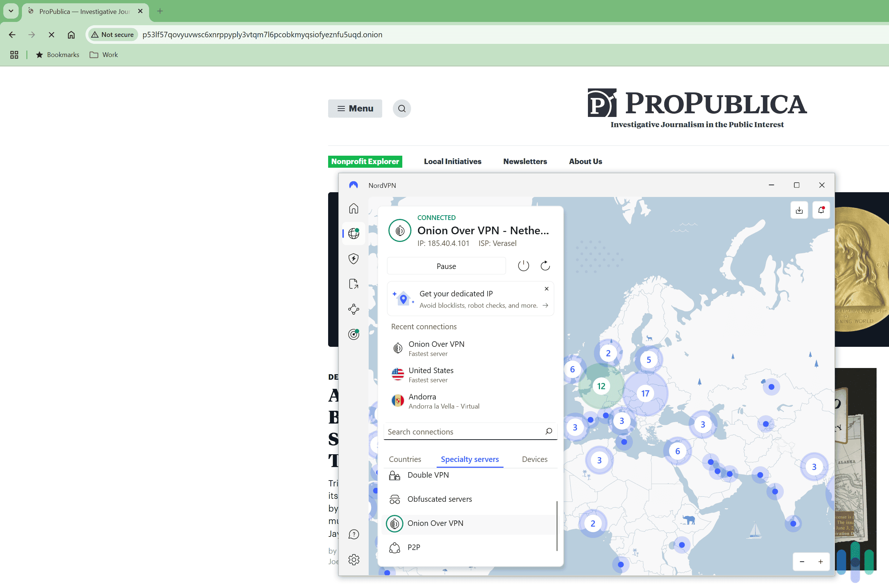Switch to the Countries tab
Viewport: 889px width, 588px height.
405,459
